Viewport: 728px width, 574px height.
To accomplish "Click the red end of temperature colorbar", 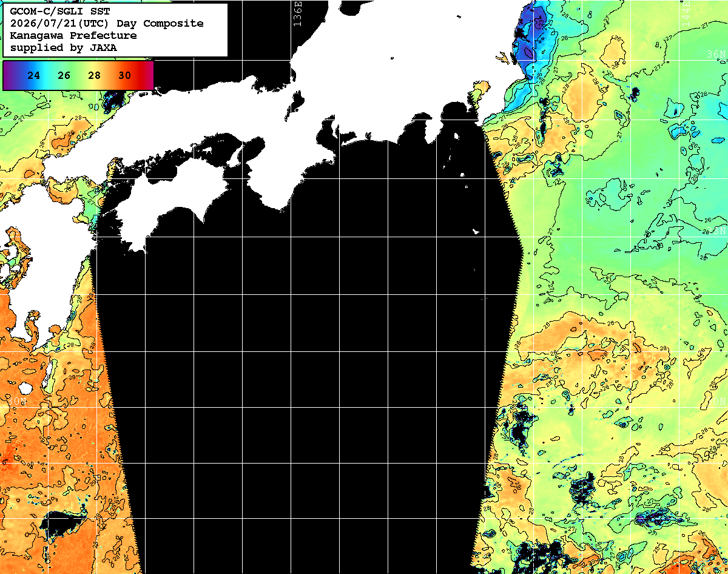I will click(x=147, y=75).
